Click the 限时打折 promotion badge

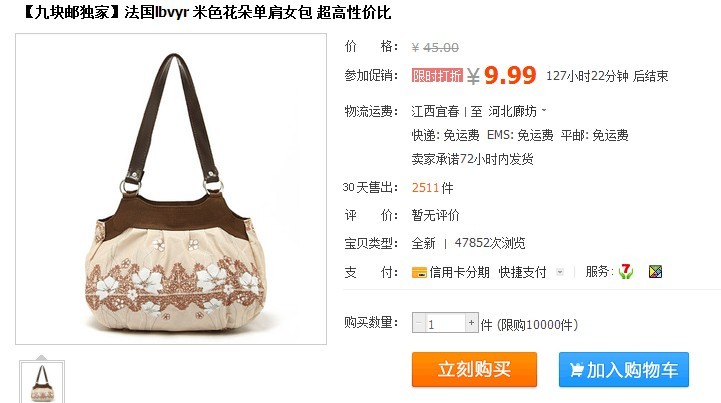(x=437, y=75)
